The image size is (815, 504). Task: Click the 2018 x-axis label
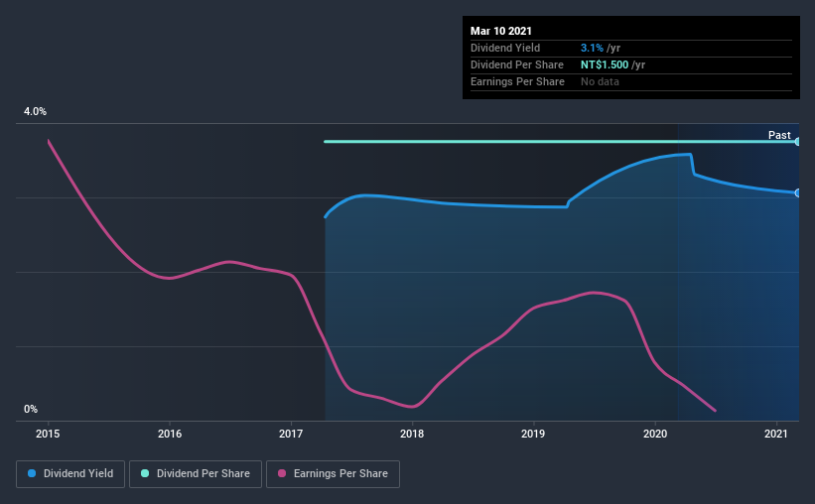412,434
